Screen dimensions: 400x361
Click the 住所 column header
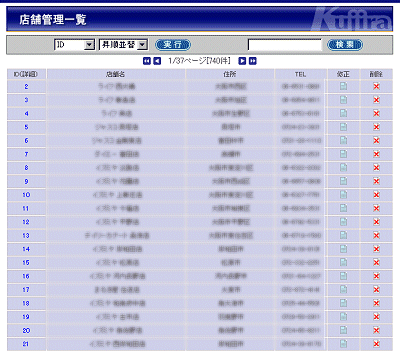click(230, 74)
